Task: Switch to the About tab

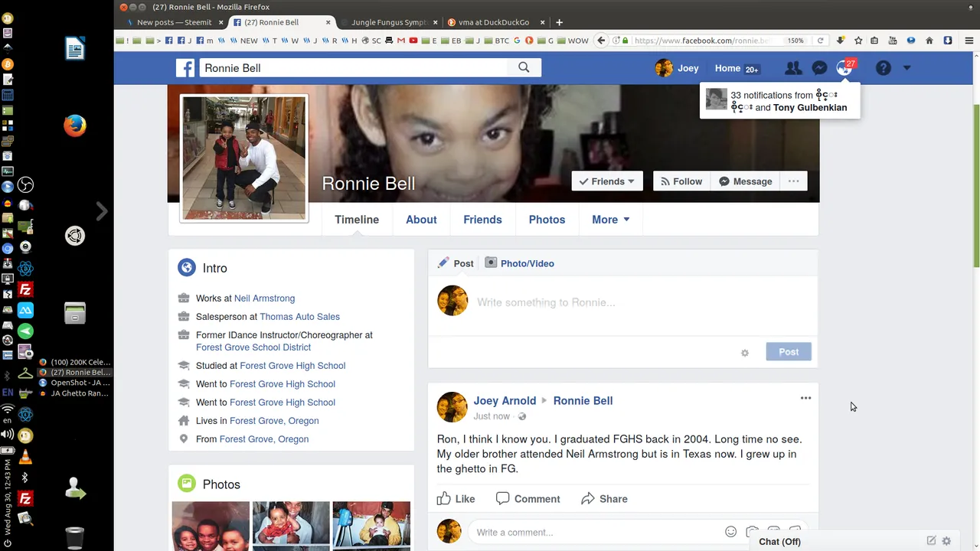Action: coord(421,220)
